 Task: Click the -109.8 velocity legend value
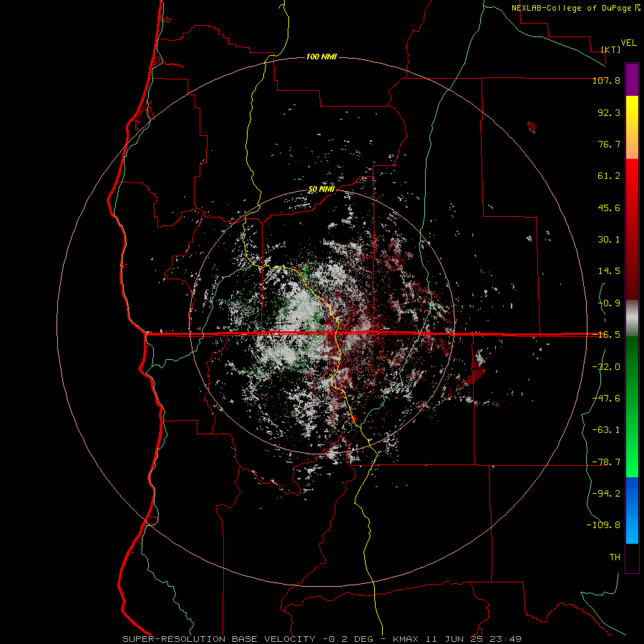tap(603, 525)
